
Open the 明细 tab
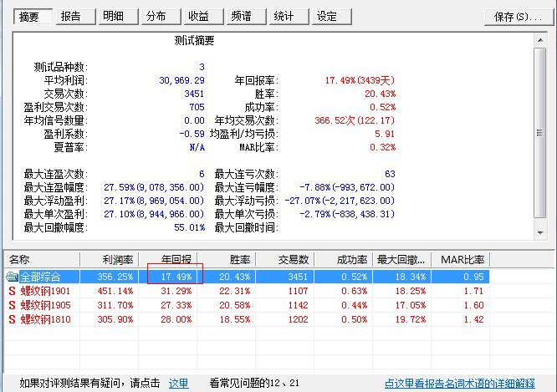pyautogui.click(x=118, y=17)
